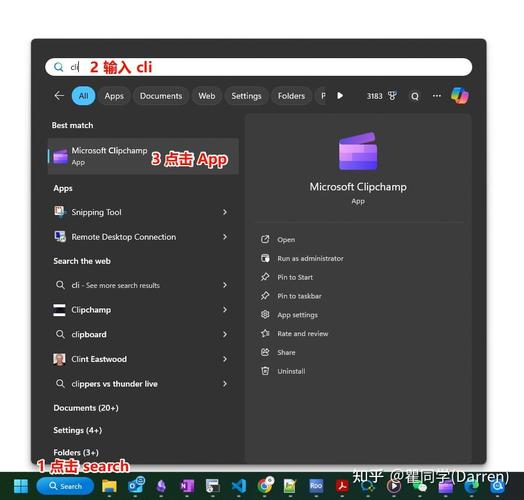Open File Explorer from the taskbar
This screenshot has height=500, width=524.
pos(109,486)
